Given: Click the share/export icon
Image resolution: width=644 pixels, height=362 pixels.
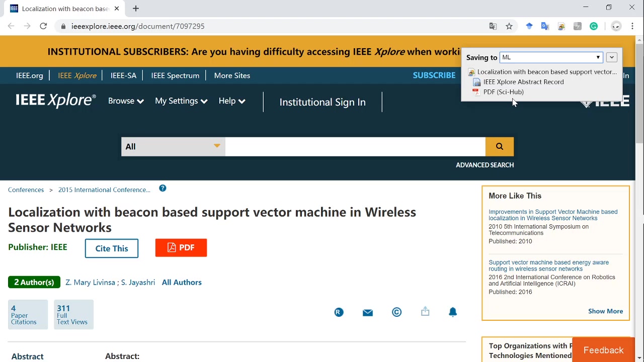Looking at the screenshot, I should coord(425,312).
